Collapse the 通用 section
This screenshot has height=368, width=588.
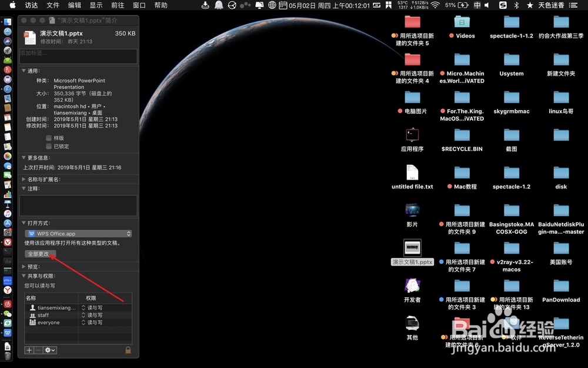click(24, 71)
